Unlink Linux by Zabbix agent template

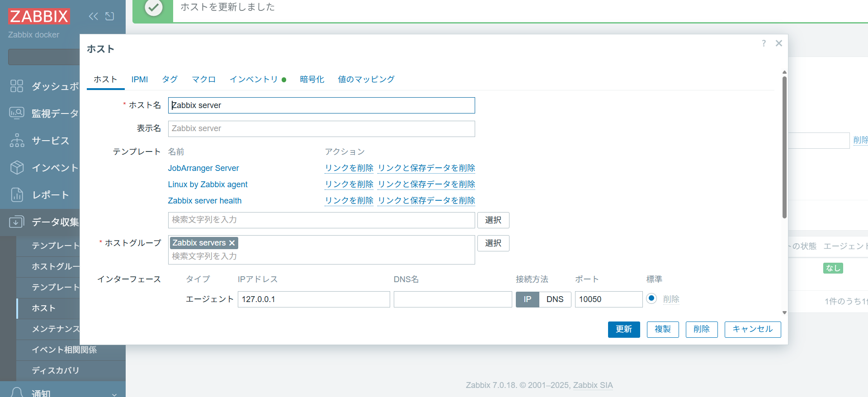click(x=349, y=184)
